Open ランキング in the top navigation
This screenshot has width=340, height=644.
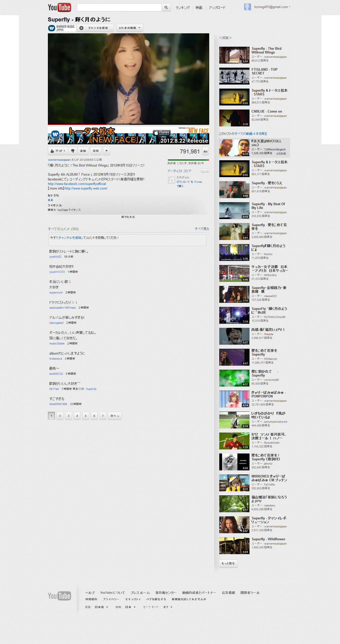(x=182, y=8)
